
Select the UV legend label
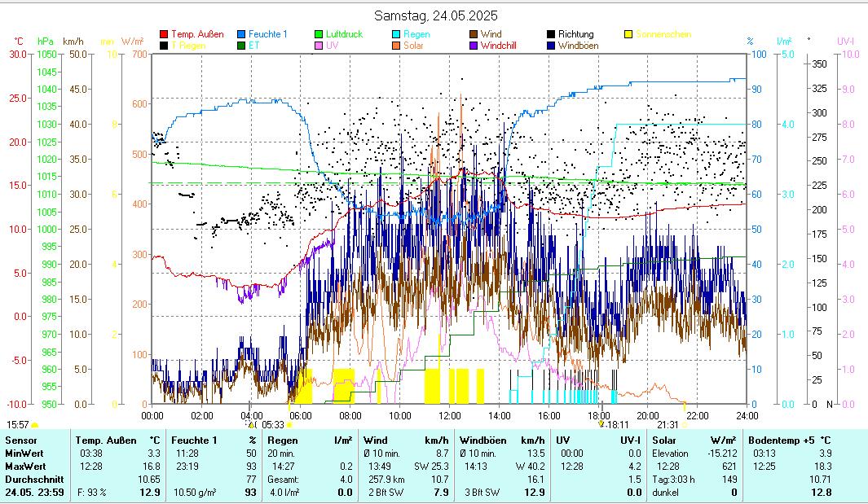(x=332, y=46)
